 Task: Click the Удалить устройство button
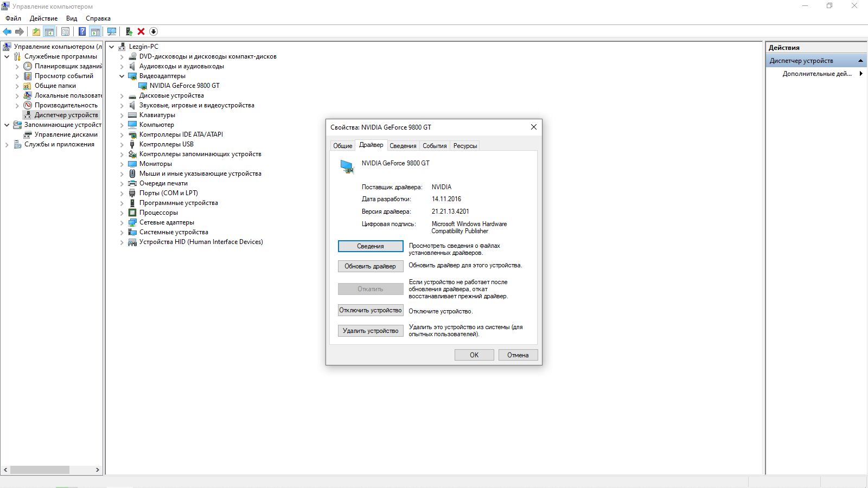pyautogui.click(x=371, y=331)
